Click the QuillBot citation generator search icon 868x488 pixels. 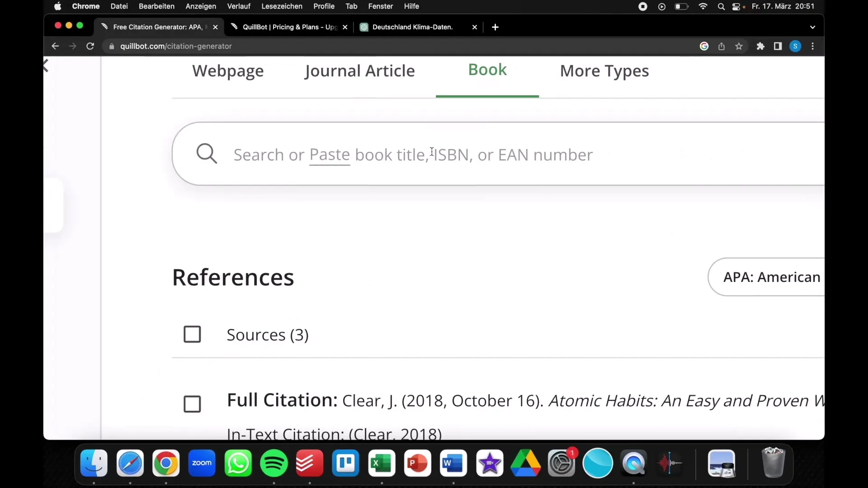(206, 154)
